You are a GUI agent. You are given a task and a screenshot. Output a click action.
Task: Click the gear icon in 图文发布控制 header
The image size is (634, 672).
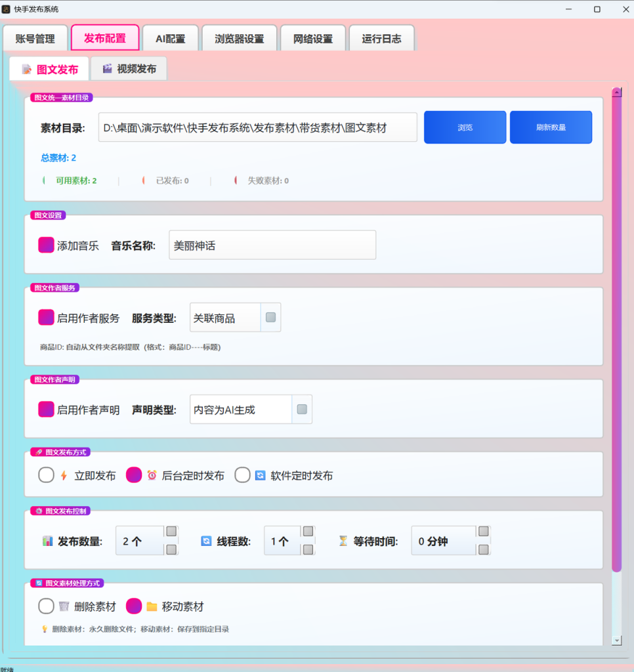tap(39, 511)
